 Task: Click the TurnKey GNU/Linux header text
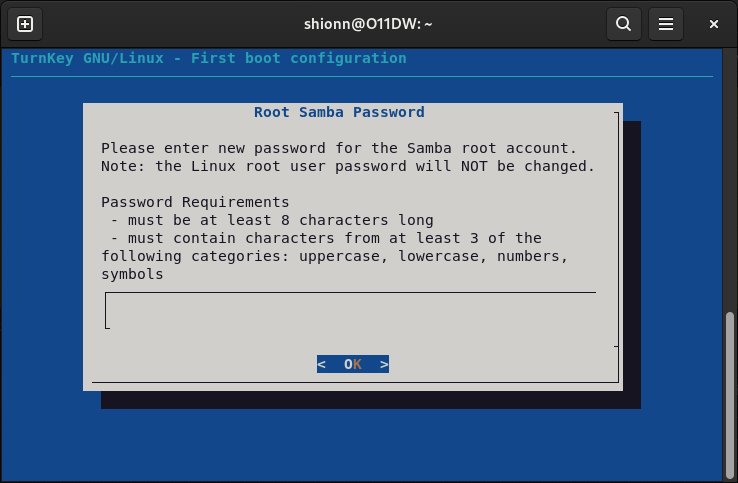point(209,58)
